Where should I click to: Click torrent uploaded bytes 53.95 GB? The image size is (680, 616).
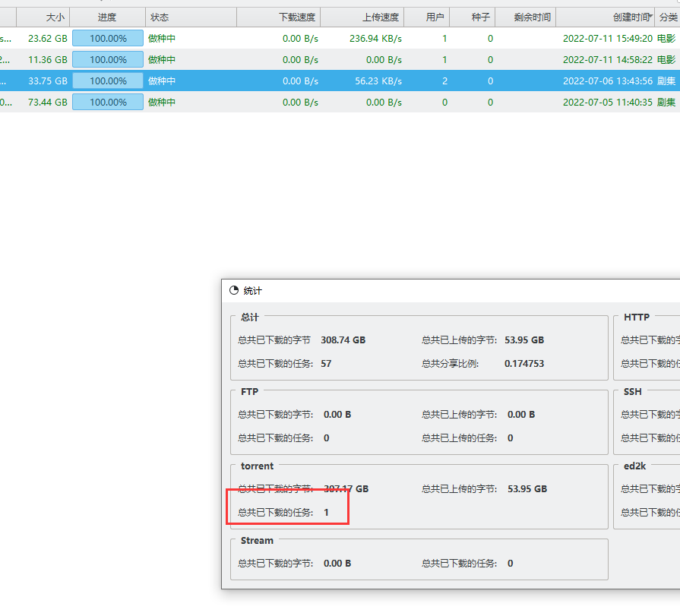coord(527,489)
